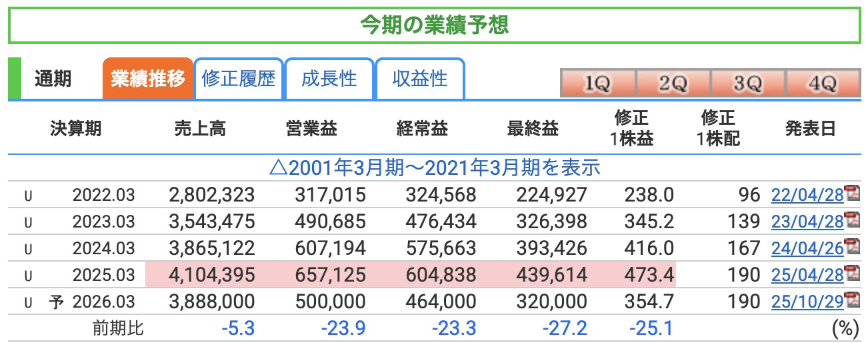Screen dimensions: 868x343
Task: Click PDF icon next to 25/10/29
Action: (852, 300)
